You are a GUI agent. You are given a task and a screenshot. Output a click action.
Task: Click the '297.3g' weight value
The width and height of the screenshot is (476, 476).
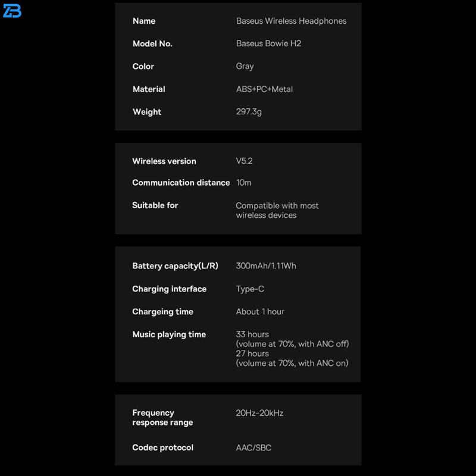249,112
